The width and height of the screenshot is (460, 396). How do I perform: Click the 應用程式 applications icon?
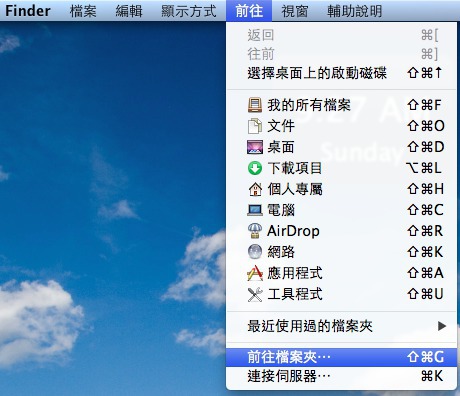(x=255, y=273)
